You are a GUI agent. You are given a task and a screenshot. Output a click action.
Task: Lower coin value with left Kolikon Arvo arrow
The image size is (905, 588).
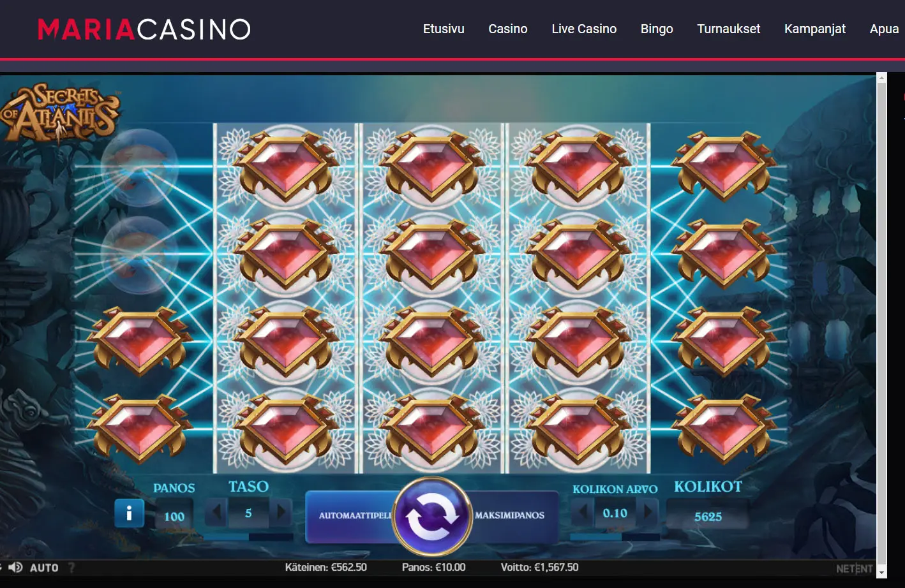click(x=582, y=513)
